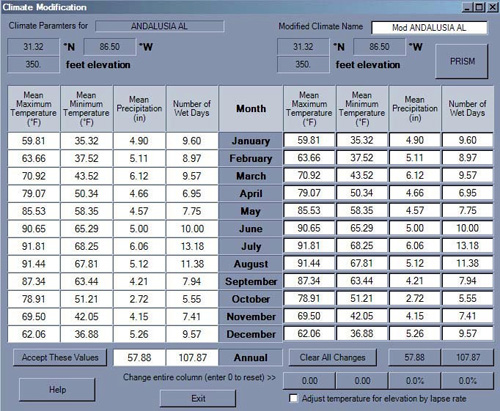Select modified October mean precipitation field

coord(415,298)
